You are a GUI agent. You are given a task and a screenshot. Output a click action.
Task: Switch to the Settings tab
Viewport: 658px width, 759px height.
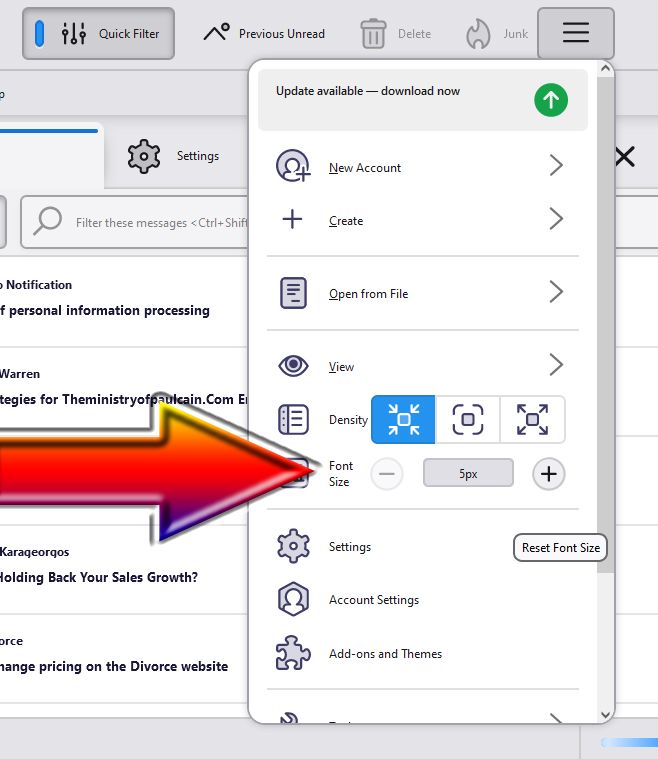(x=174, y=156)
